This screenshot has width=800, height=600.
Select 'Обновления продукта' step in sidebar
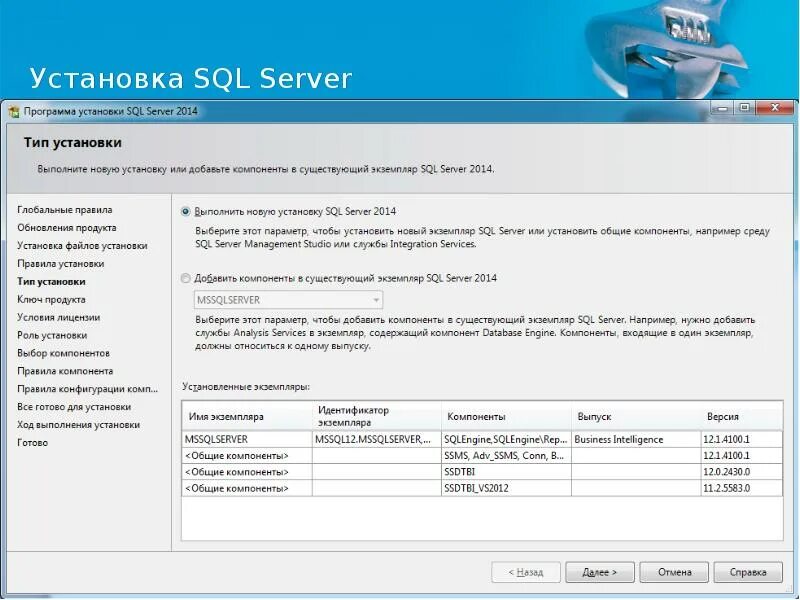click(67, 228)
